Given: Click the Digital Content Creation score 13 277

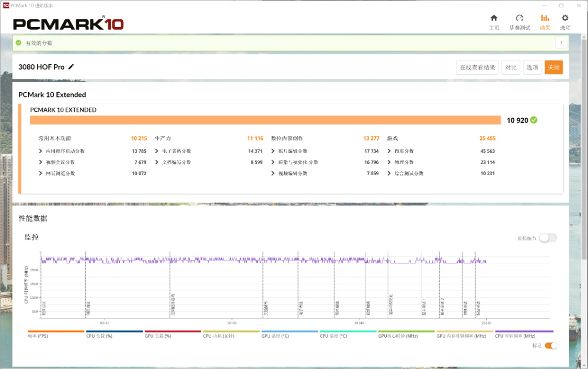Looking at the screenshot, I should 371,139.
